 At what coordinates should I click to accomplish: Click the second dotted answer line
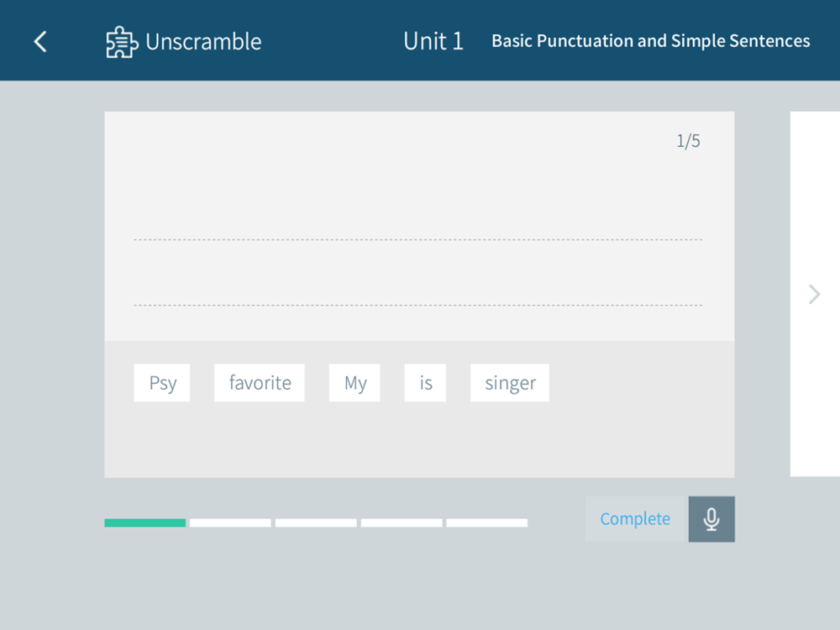pyautogui.click(x=417, y=306)
